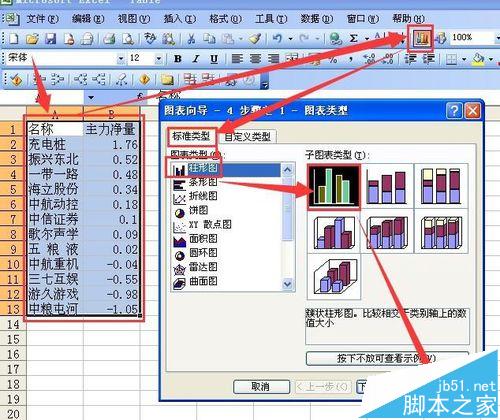This screenshot has width=500, height=420.
Task: Align text left with the toolbar icon
Action: point(237,59)
